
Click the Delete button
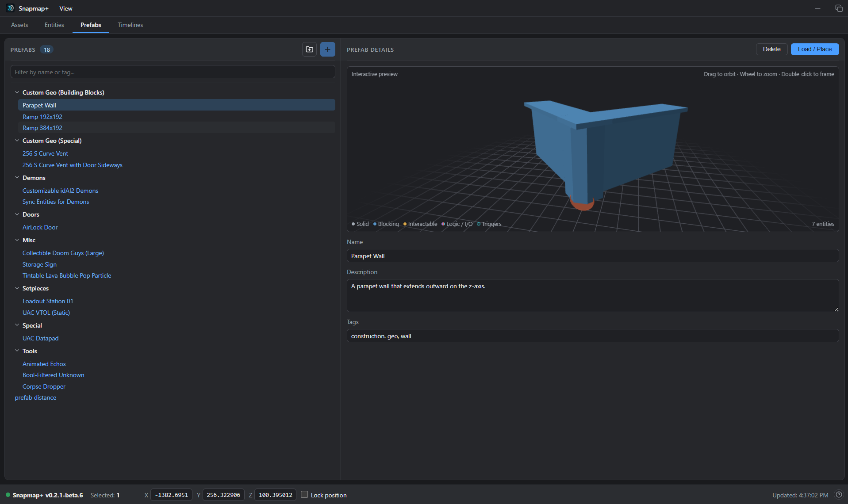pyautogui.click(x=771, y=49)
